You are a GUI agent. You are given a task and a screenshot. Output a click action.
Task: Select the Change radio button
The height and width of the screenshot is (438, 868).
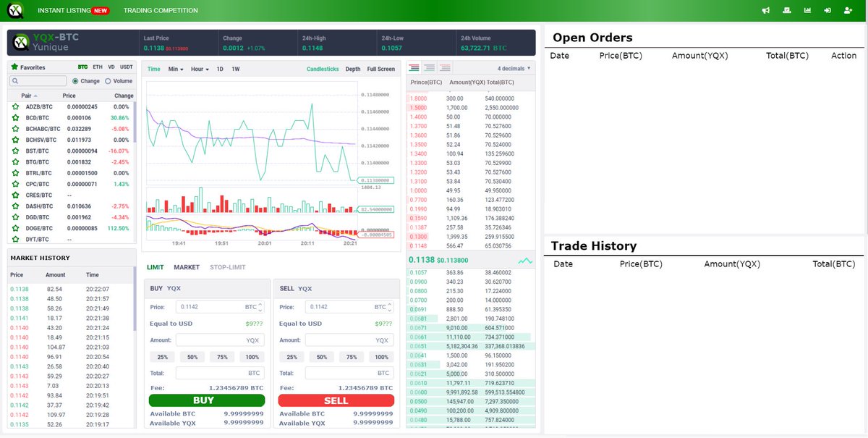point(75,81)
